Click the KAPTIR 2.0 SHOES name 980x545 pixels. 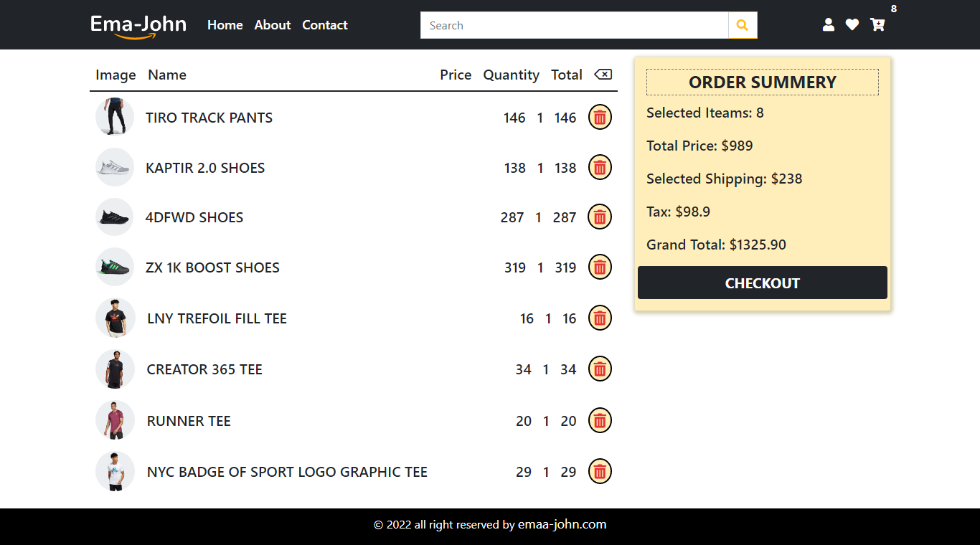click(x=205, y=168)
